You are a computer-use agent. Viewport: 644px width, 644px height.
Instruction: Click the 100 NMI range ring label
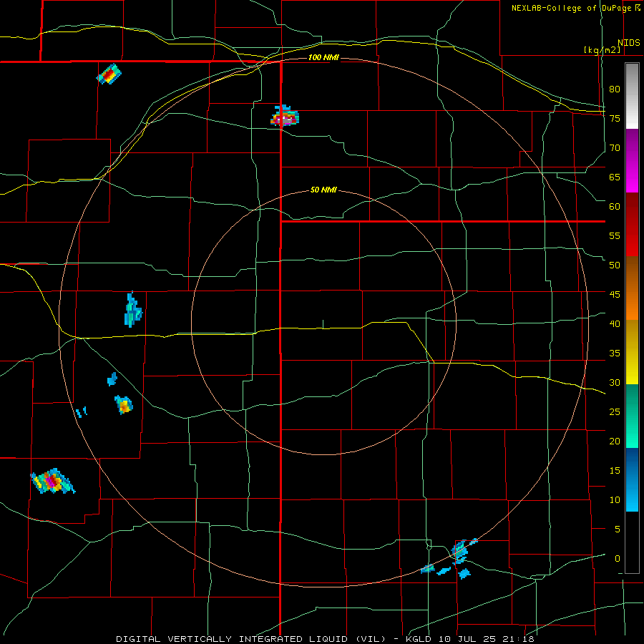pyautogui.click(x=323, y=57)
